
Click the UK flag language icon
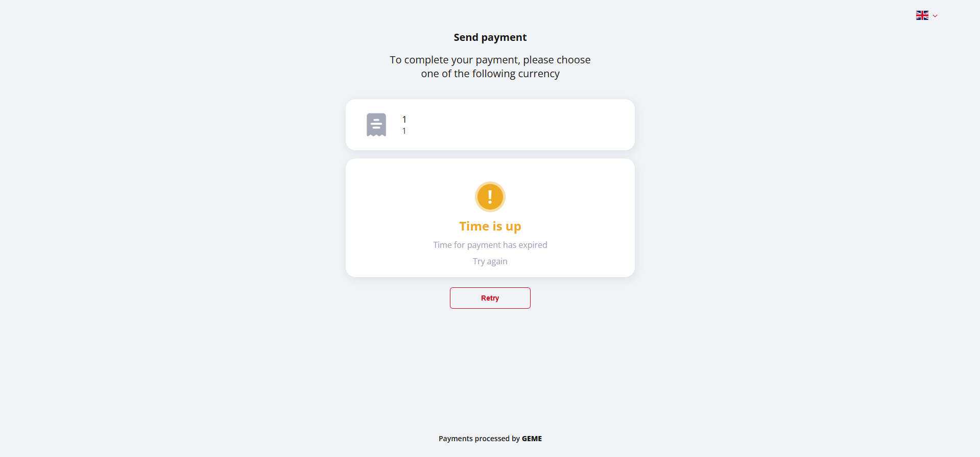(x=922, y=15)
